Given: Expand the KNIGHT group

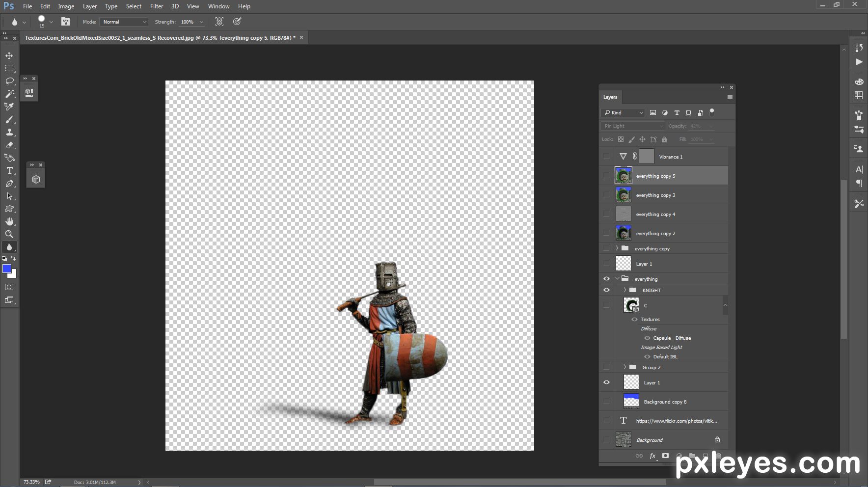Looking at the screenshot, I should 625,290.
